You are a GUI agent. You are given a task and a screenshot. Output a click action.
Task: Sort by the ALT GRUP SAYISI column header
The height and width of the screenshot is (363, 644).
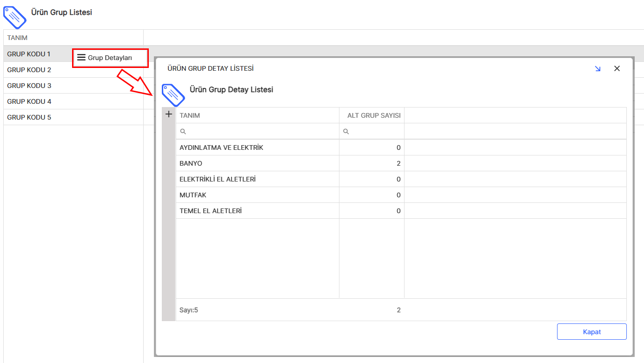pyautogui.click(x=373, y=115)
